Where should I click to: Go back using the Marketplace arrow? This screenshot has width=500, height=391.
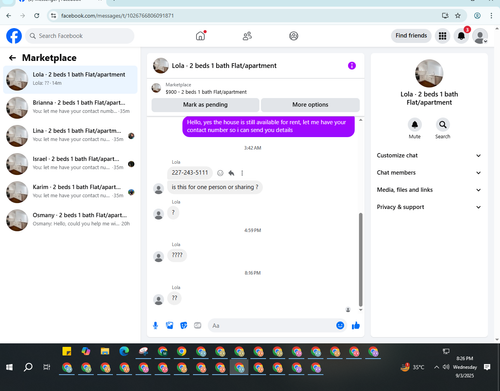tap(12, 58)
